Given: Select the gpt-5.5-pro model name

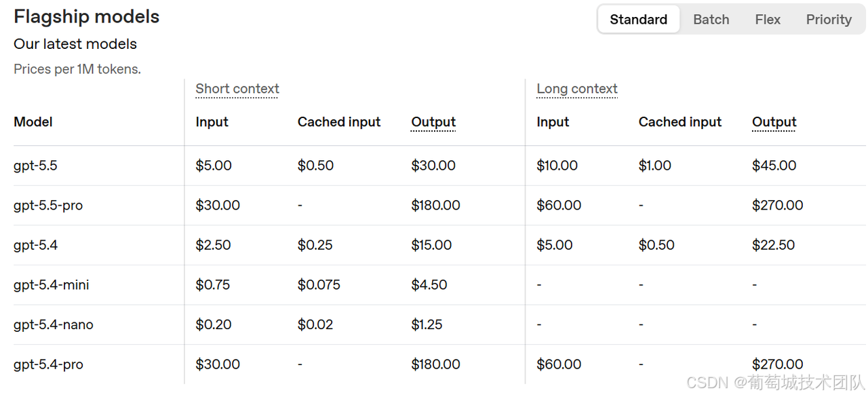Looking at the screenshot, I should (48, 206).
